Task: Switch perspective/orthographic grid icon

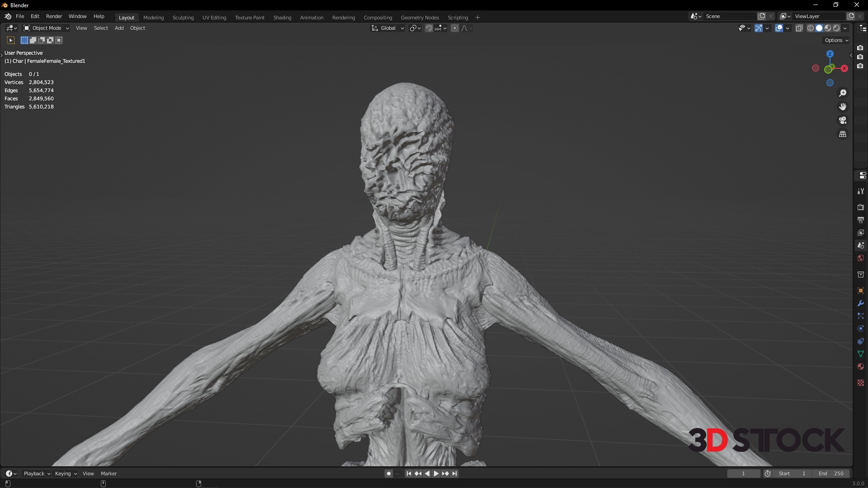Action: (x=843, y=134)
